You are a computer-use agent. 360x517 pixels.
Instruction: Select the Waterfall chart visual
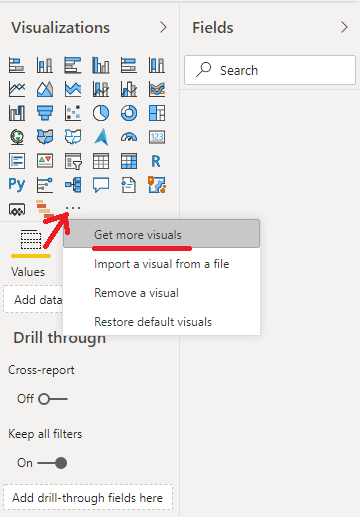[17, 113]
